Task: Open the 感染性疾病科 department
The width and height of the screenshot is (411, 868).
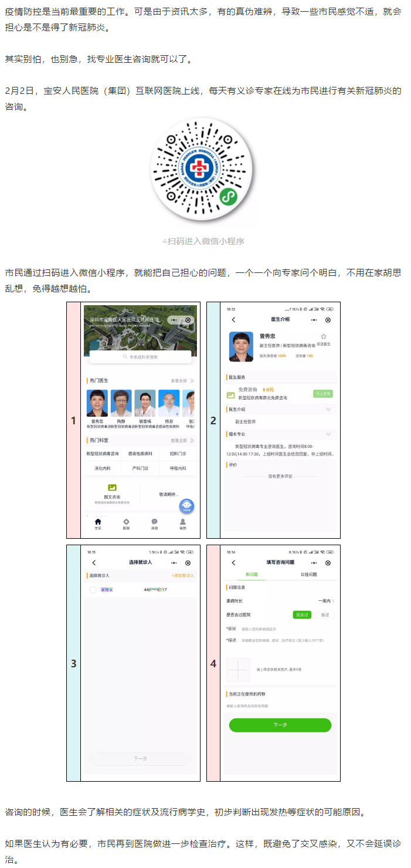Action: [140, 454]
